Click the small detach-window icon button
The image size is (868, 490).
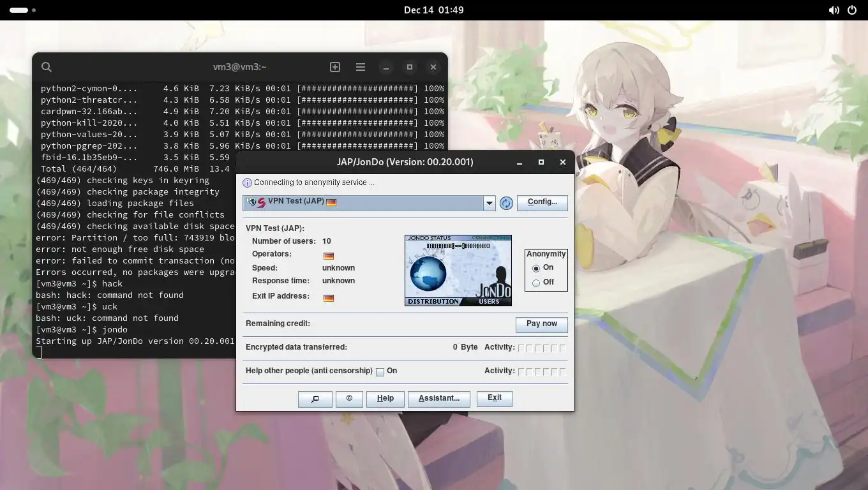pos(315,399)
